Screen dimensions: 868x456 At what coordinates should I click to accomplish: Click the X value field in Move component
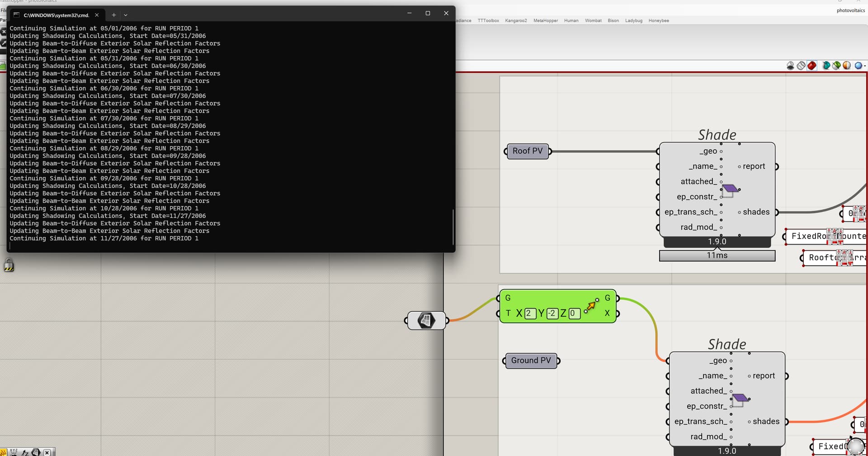(x=529, y=313)
